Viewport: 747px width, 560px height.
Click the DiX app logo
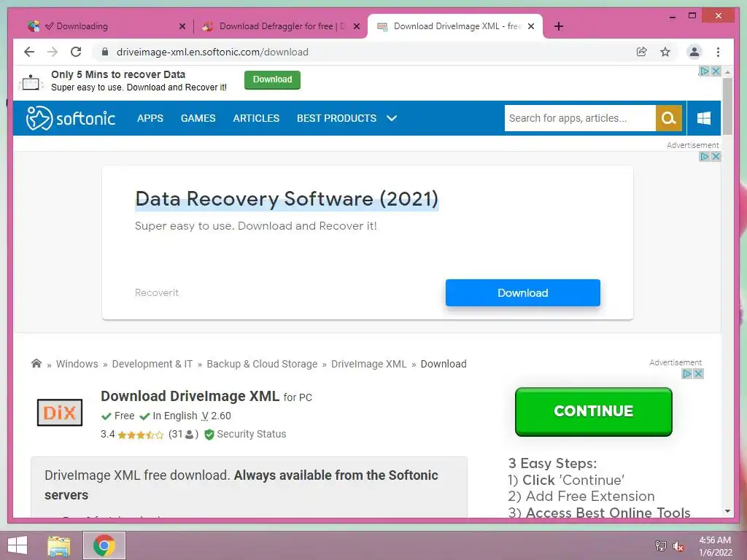coord(60,413)
